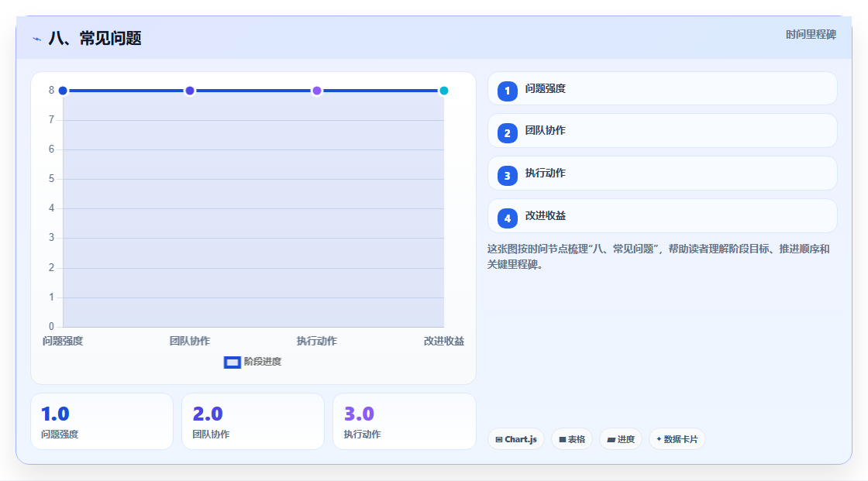Click the 问题强度 data point on chart
868x481 pixels.
click(63, 91)
